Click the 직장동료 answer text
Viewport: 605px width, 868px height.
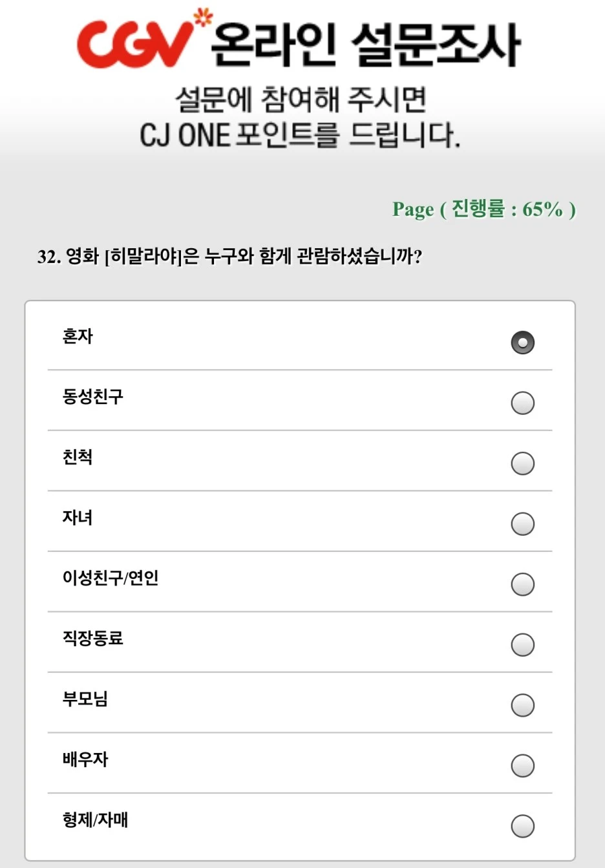click(x=93, y=638)
